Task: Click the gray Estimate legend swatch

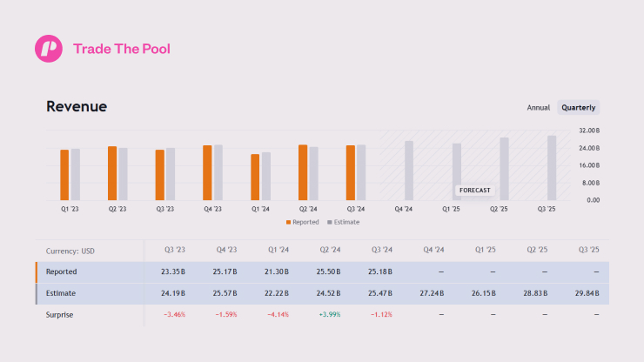Action: click(329, 222)
